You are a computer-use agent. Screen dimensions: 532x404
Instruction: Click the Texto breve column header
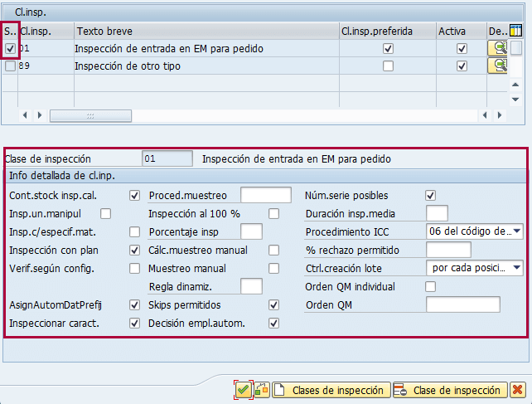click(x=206, y=32)
